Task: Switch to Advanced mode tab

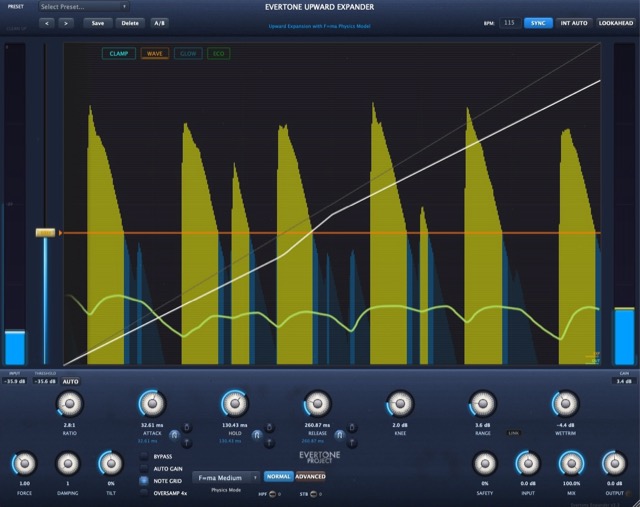Action: click(x=310, y=477)
